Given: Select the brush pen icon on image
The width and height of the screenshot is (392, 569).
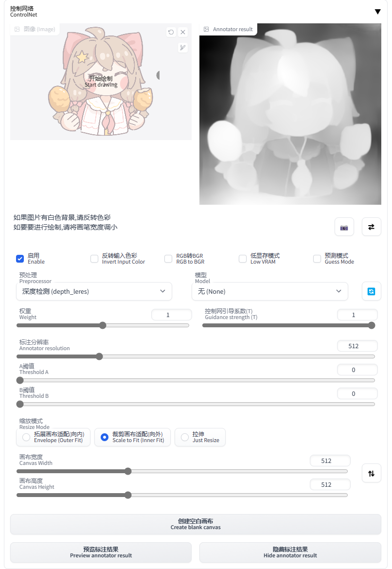Looking at the screenshot, I should tap(183, 48).
